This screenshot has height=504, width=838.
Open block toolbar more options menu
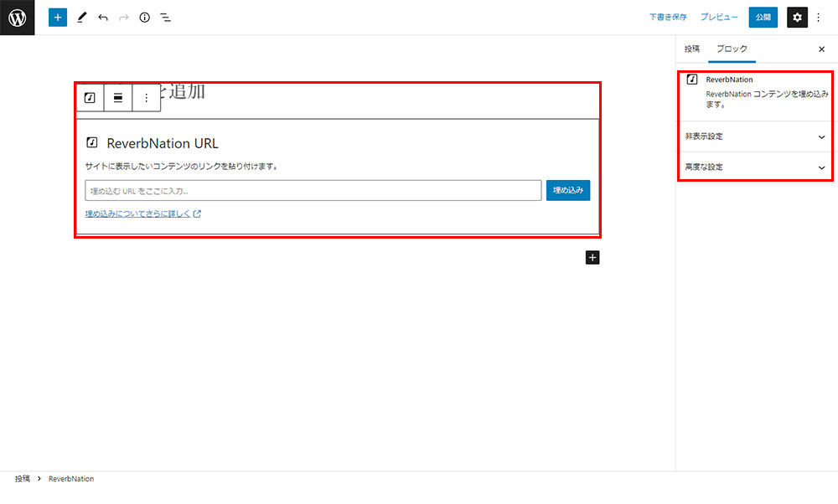pyautogui.click(x=146, y=98)
